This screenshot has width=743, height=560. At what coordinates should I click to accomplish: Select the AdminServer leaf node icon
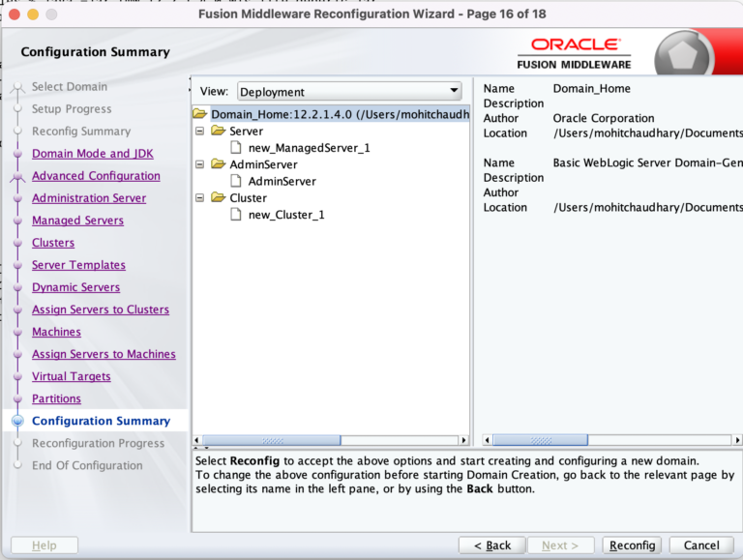click(x=237, y=181)
